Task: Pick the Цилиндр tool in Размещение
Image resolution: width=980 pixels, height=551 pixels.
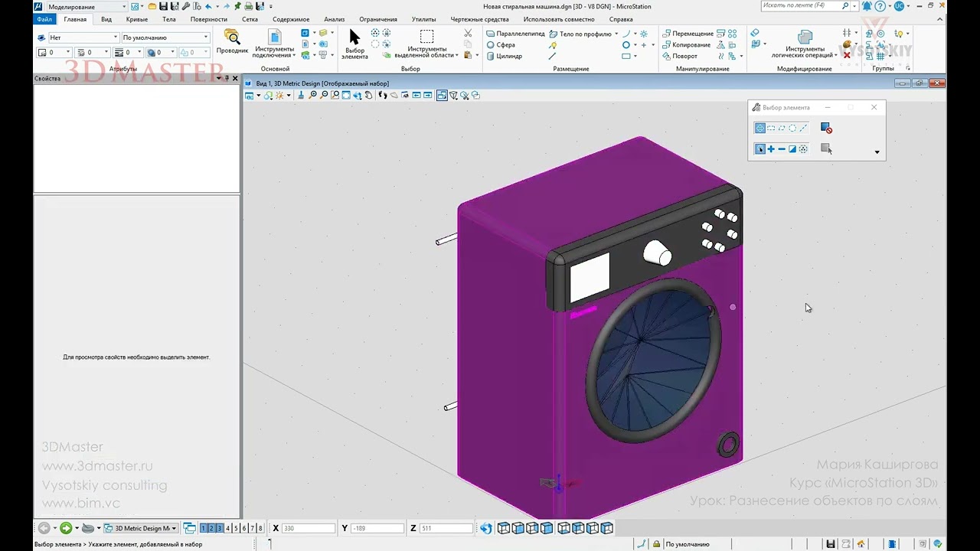Action: click(x=508, y=56)
